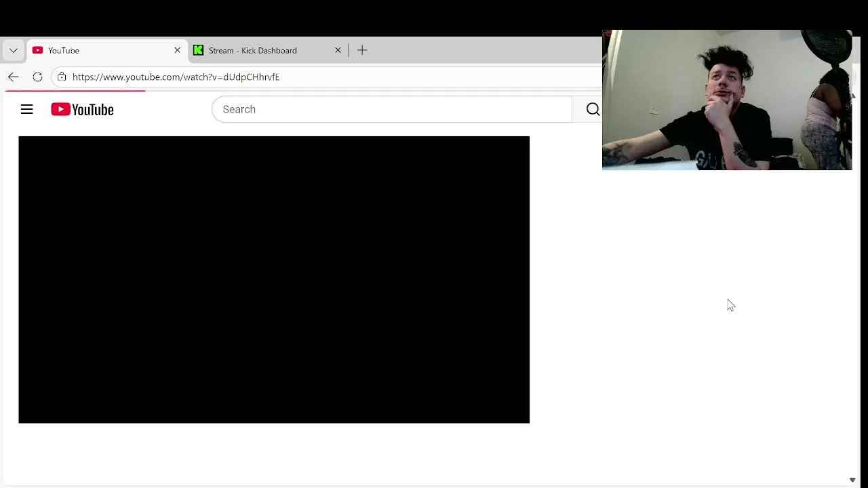This screenshot has width=868, height=488.
Task: Select the YouTube URL in address bar
Action: pos(176,77)
